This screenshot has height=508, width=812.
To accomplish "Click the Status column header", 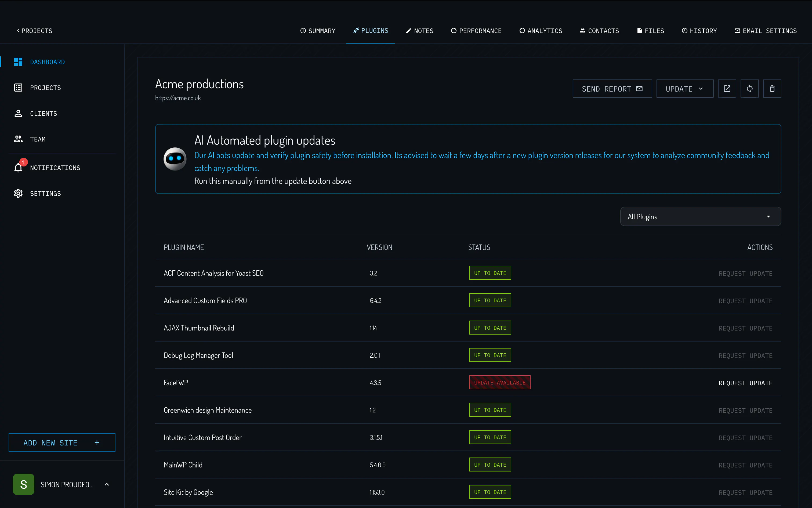I will 479,247.
